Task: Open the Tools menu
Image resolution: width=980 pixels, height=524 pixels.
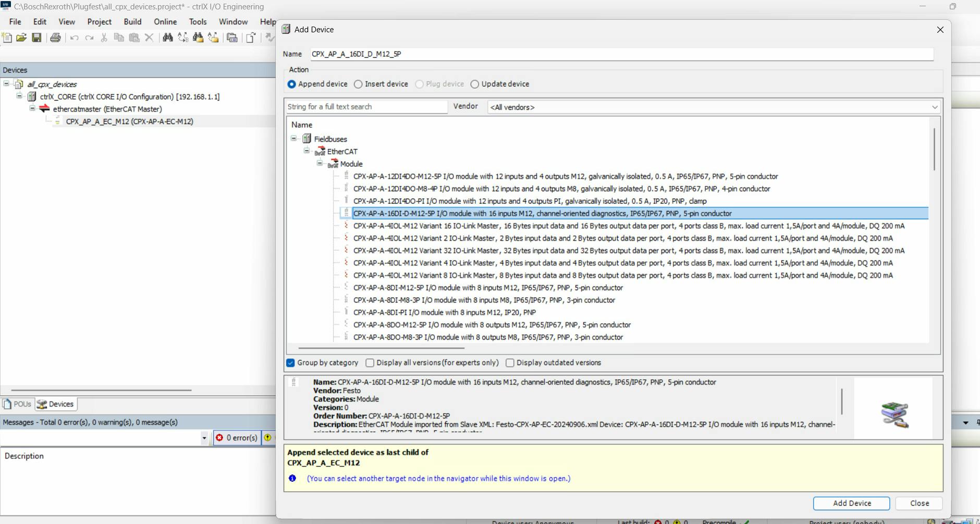Action: coord(198,21)
